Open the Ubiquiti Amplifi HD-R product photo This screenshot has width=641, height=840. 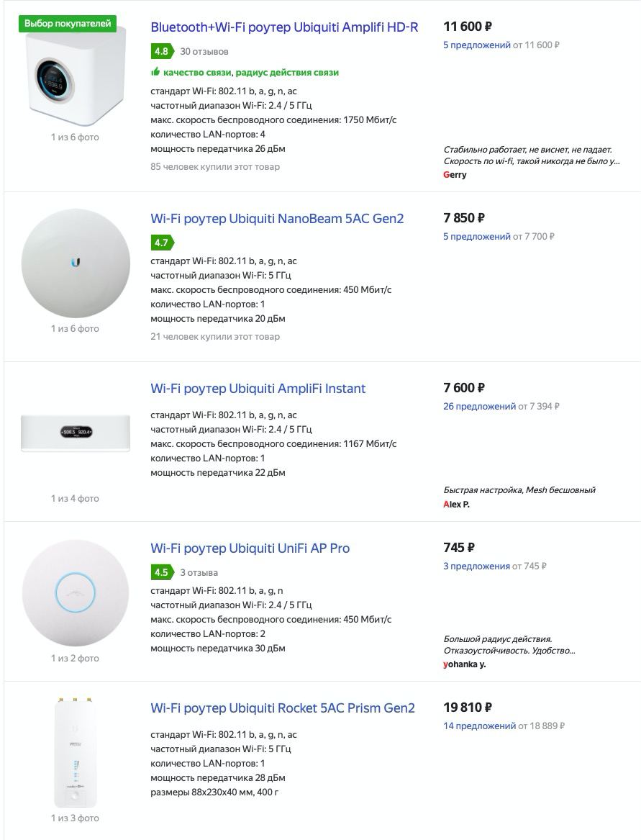(76, 77)
